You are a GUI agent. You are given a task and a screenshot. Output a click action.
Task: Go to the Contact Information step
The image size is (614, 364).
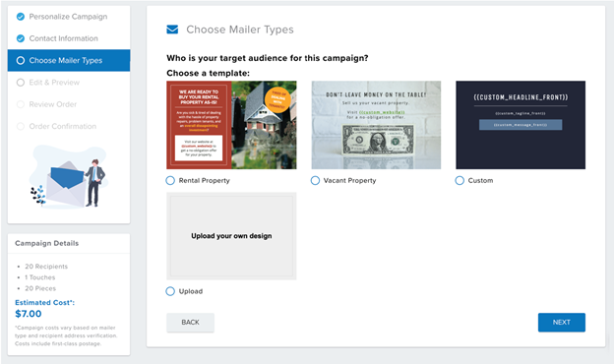click(63, 38)
